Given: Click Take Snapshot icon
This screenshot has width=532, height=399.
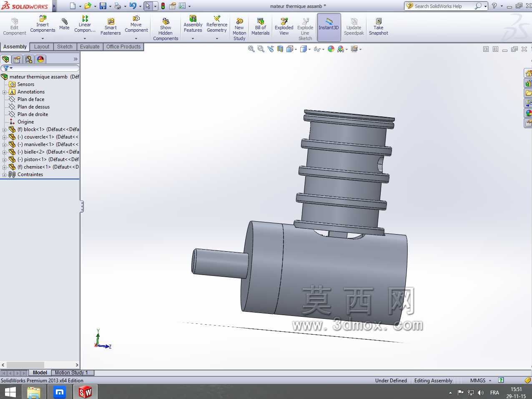Looking at the screenshot, I should point(379,21).
